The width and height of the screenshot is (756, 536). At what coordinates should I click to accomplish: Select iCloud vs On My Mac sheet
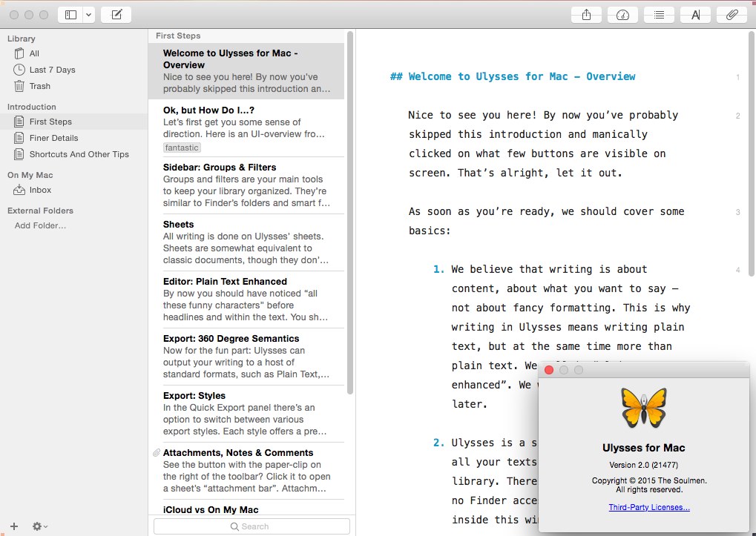coord(246,508)
